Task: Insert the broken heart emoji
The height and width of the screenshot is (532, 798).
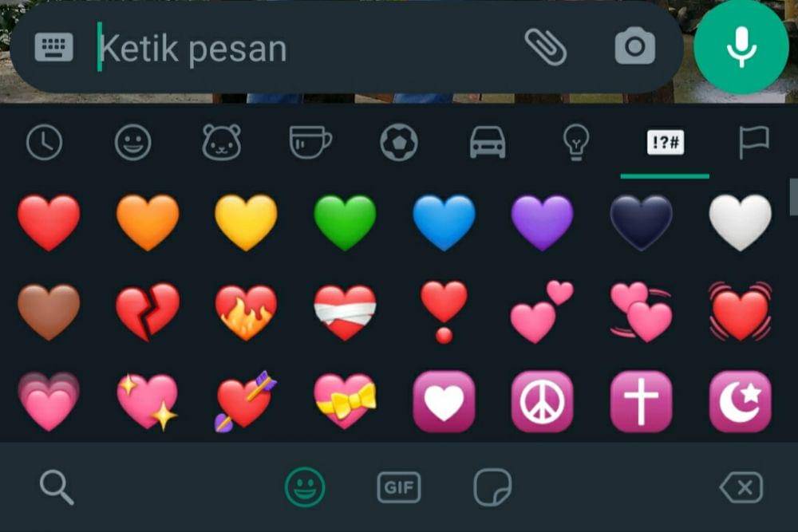Action: (148, 311)
